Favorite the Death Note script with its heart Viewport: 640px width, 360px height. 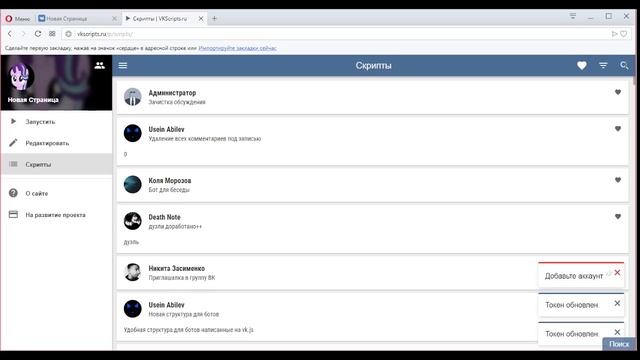coord(618,216)
